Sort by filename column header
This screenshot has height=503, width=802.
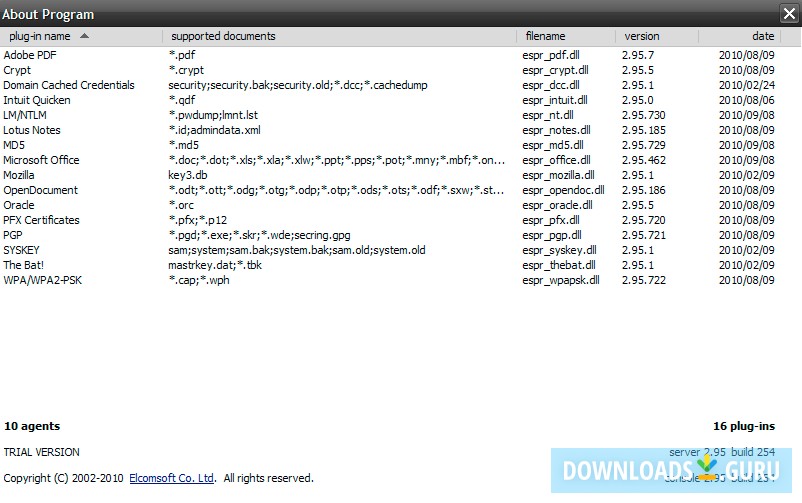(566, 36)
